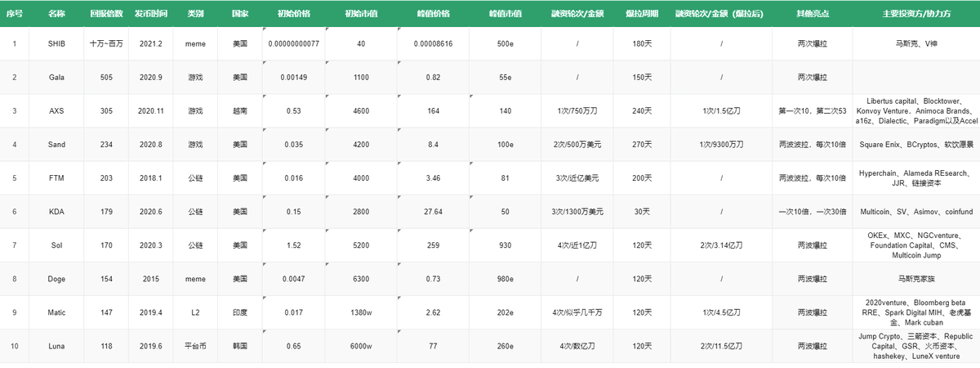Click the Sand name cell
This screenshot has width=980, height=368.
[x=56, y=144]
